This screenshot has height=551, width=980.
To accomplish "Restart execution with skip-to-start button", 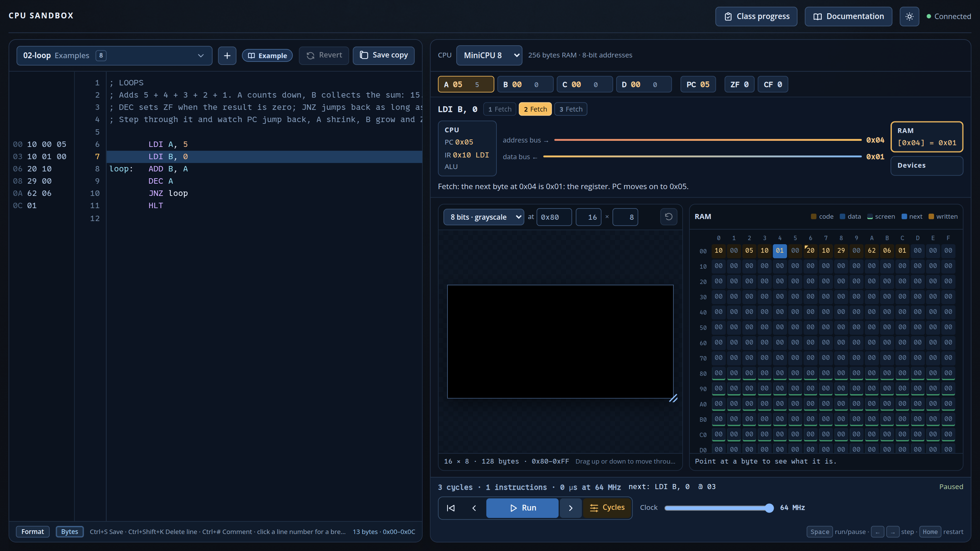I will [451, 508].
